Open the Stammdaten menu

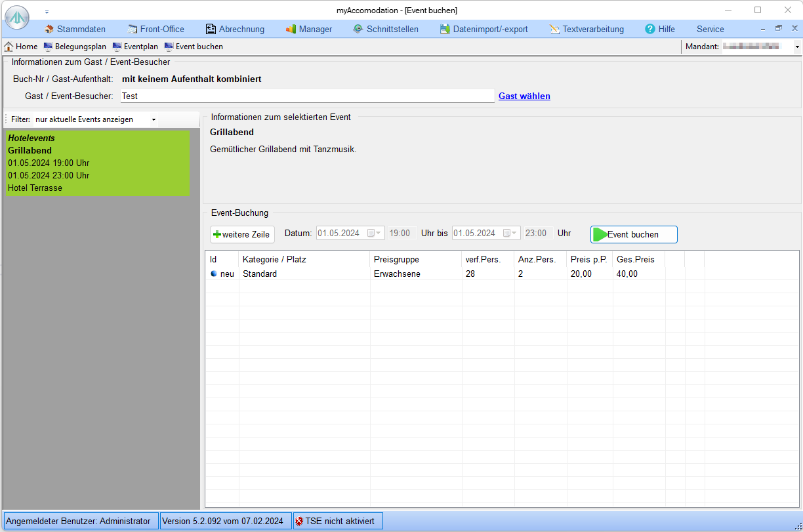[x=75, y=29]
